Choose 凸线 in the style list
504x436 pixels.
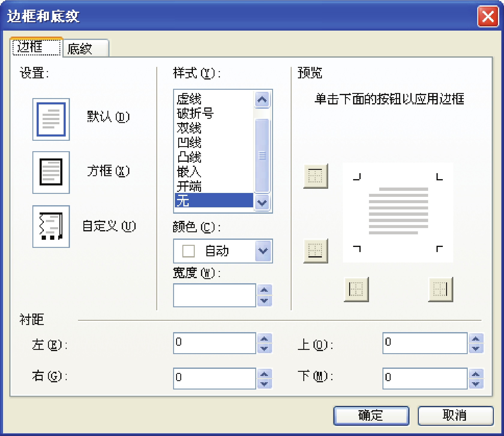pos(214,157)
